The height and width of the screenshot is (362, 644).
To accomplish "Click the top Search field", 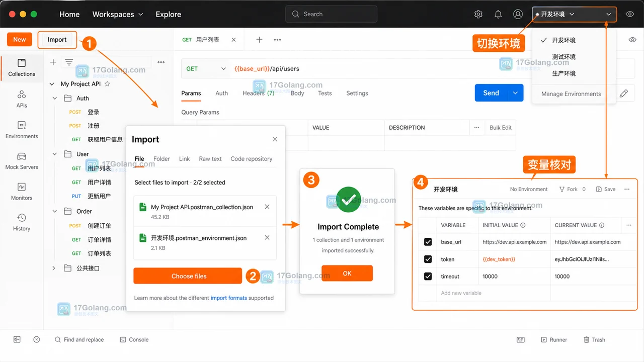I will click(331, 14).
